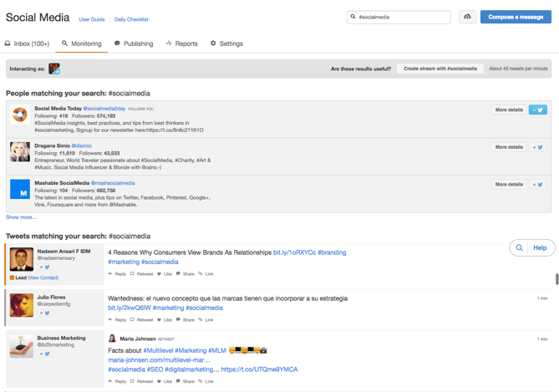Click Create stream with #socialmedia

click(x=440, y=69)
